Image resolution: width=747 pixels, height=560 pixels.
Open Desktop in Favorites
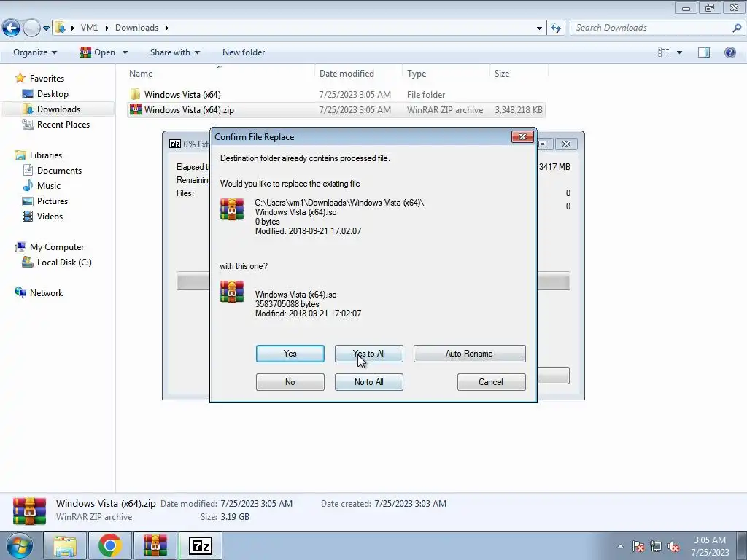click(x=53, y=94)
